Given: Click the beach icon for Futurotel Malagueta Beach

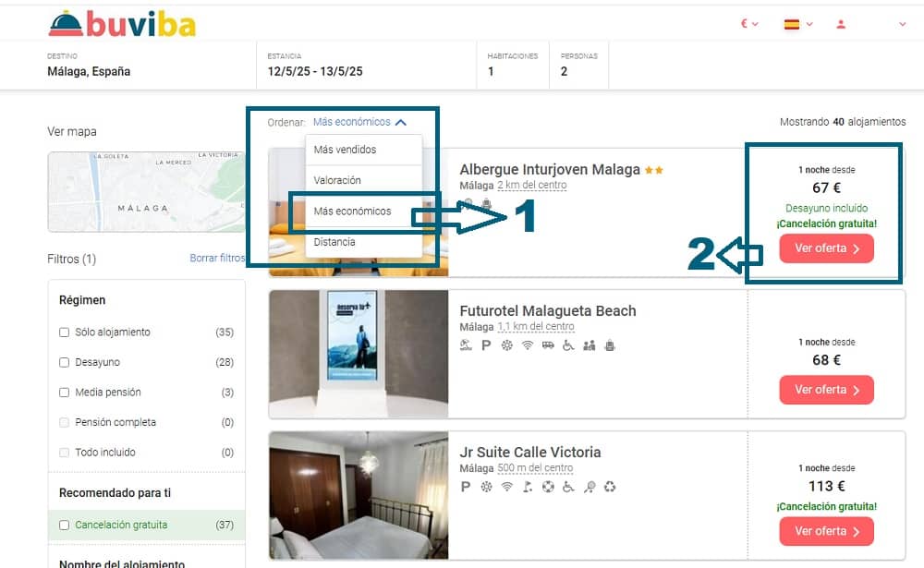Looking at the screenshot, I should pos(466,345).
